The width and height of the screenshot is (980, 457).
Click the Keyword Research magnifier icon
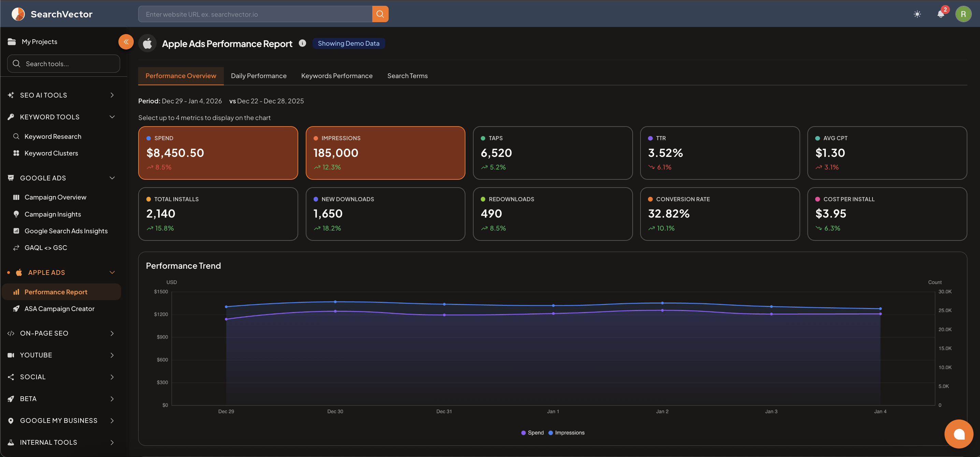(x=16, y=136)
